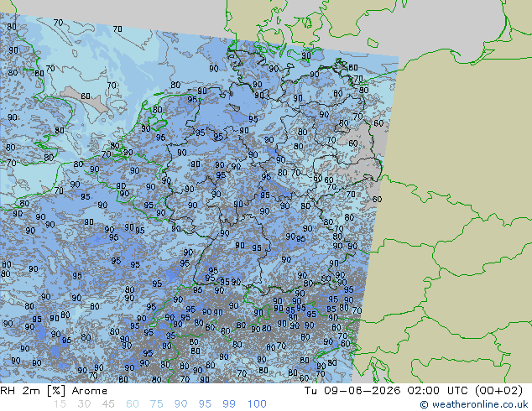Click legend value 30
Image resolution: width=532 pixels, height=411 pixels.
(x=84, y=404)
